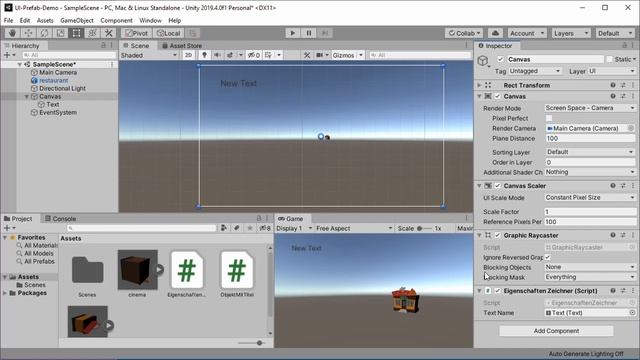This screenshot has height=360, width=640.
Task: Click the Play button
Action: pyautogui.click(x=292, y=33)
